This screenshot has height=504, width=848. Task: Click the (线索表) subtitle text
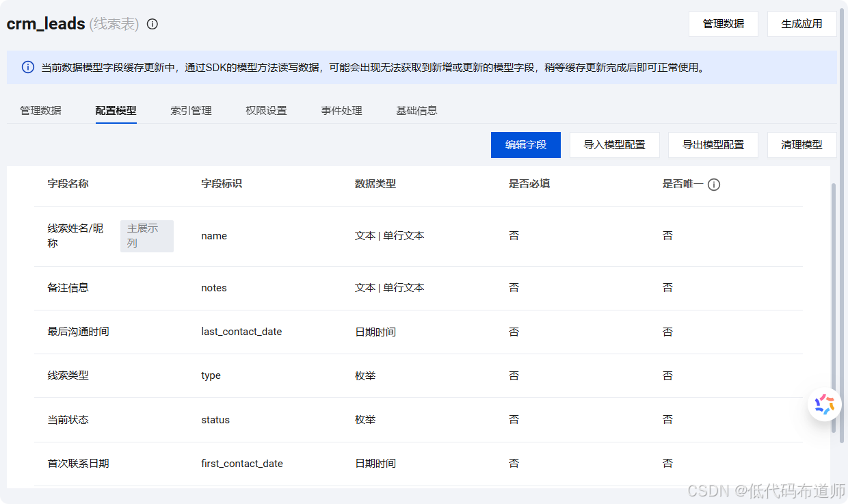[x=114, y=24]
